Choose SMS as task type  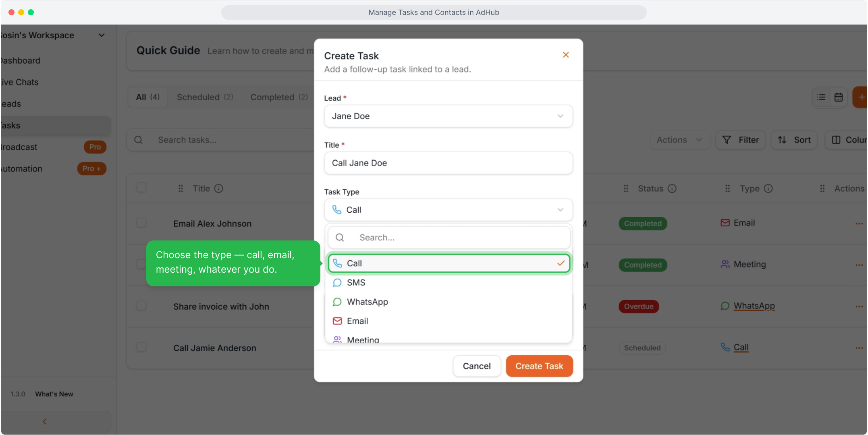449,283
